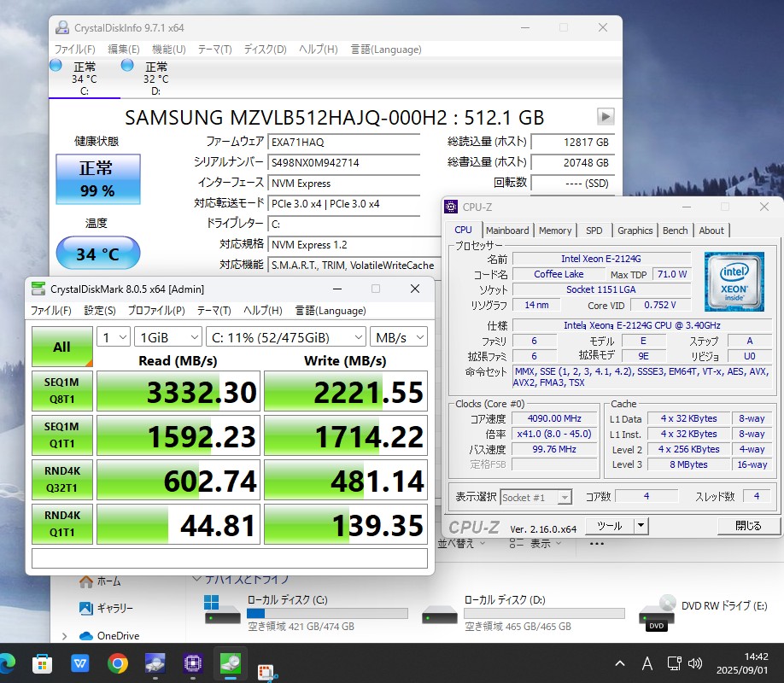Click the serial number field S498NX0M942714
The width and height of the screenshot is (784, 683).
point(343,162)
